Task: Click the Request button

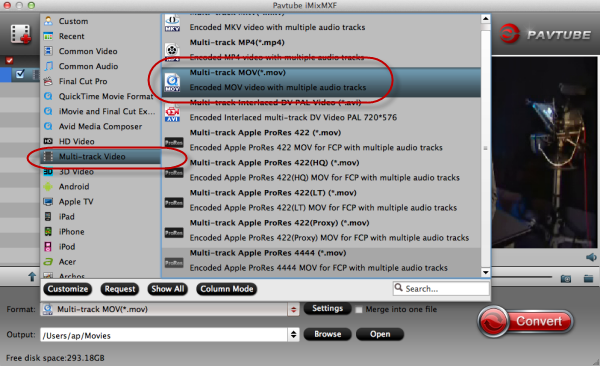Action: click(120, 289)
